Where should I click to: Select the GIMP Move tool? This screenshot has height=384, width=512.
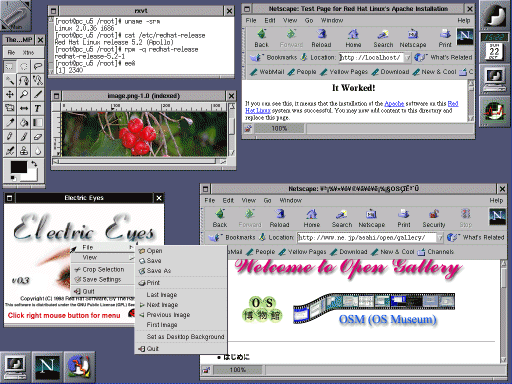[x=10, y=94]
